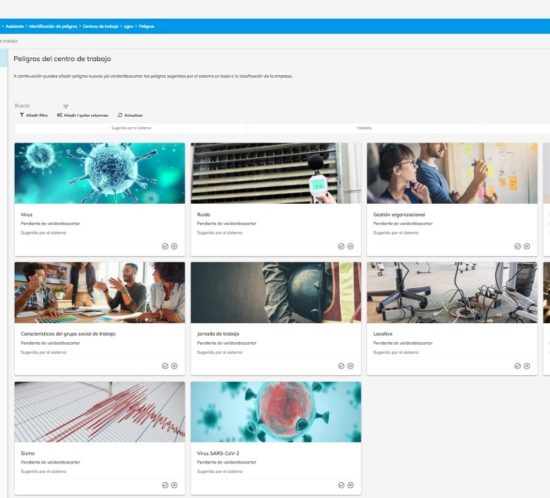The image size is (550, 498).
Task: Select the 'Virus SARS-CoV-2' card title
Action: tap(218, 453)
